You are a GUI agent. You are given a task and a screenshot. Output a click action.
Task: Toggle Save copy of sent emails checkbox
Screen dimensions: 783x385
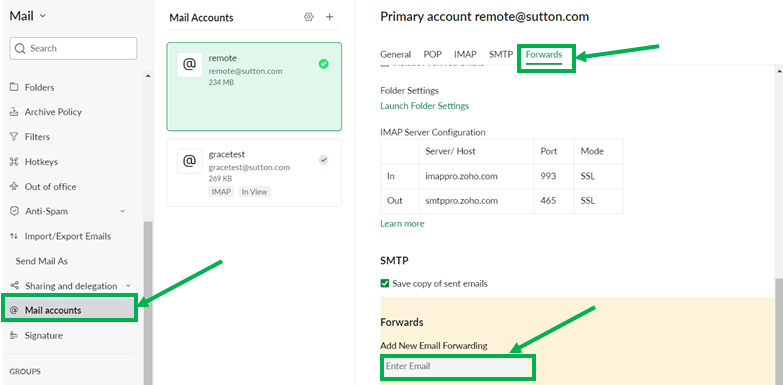[x=385, y=284]
